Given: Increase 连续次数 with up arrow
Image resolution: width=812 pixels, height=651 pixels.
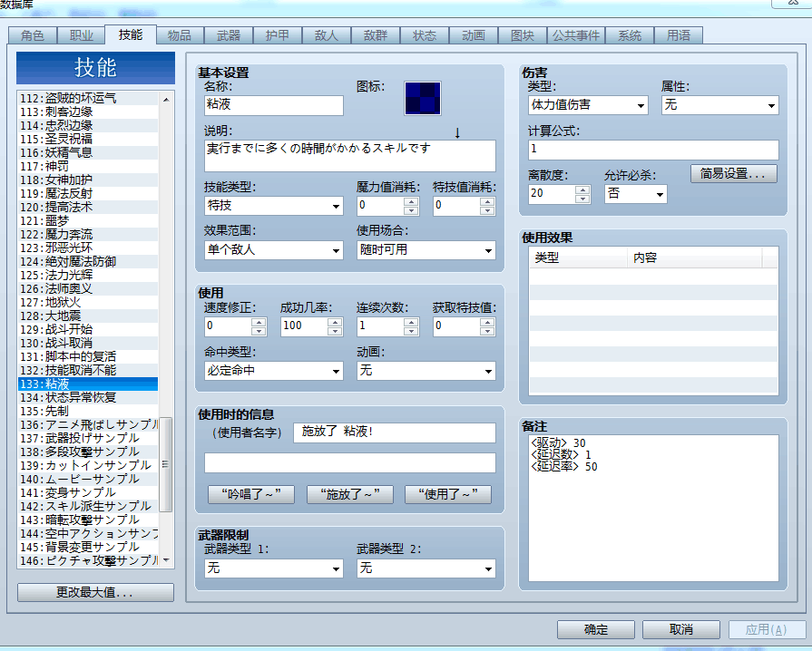Looking at the screenshot, I should 411,322.
